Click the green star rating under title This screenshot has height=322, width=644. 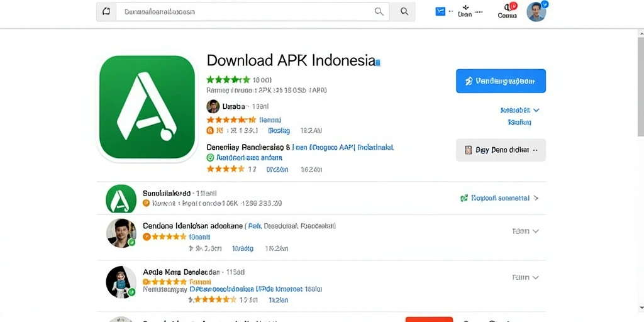pos(228,80)
